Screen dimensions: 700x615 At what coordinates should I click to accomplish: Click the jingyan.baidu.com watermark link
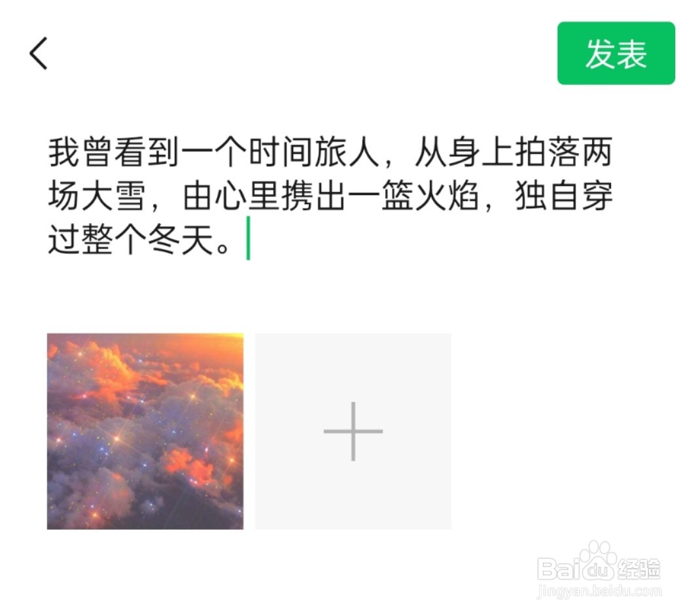tap(599, 591)
